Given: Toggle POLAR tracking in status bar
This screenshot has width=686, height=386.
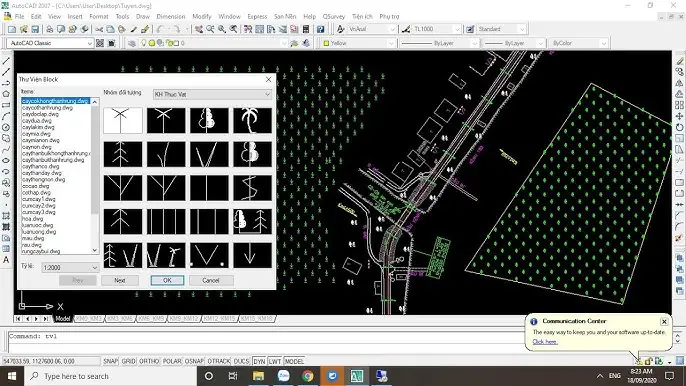Looking at the screenshot, I should click(172, 361).
